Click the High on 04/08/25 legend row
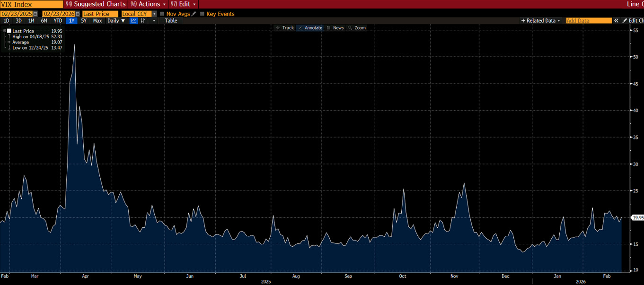Screen dimensions: 644x285 (35, 36)
